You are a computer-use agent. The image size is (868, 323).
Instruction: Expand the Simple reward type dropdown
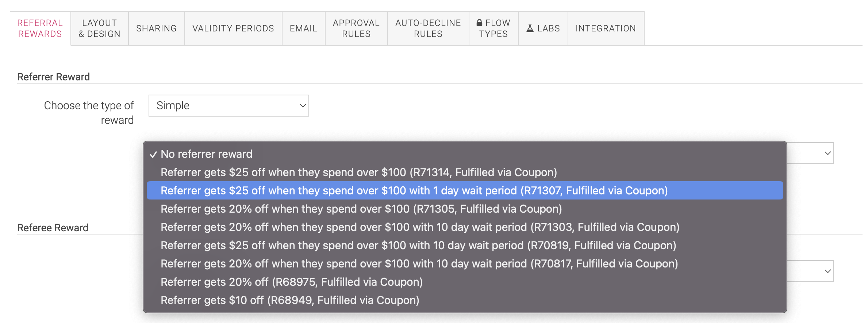click(x=229, y=106)
